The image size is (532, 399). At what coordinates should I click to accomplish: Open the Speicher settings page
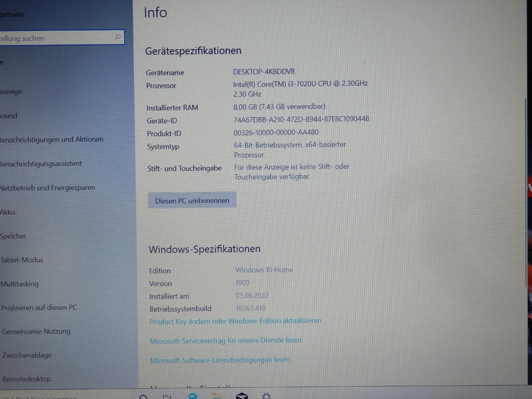point(13,236)
